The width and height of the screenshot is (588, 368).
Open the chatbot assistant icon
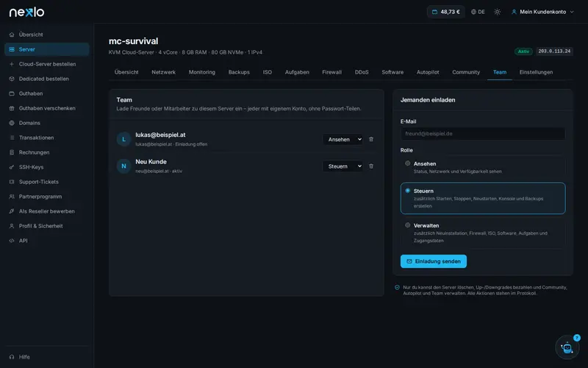[x=567, y=347]
